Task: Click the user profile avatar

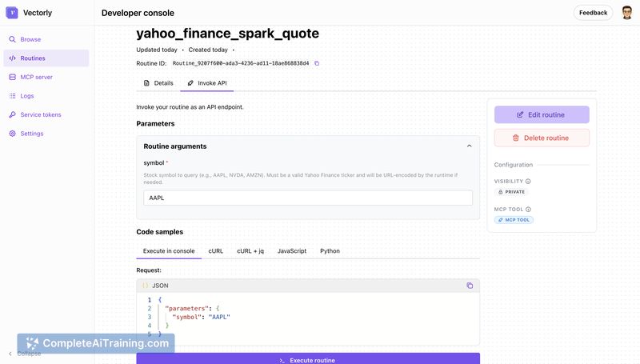Action: point(627,13)
